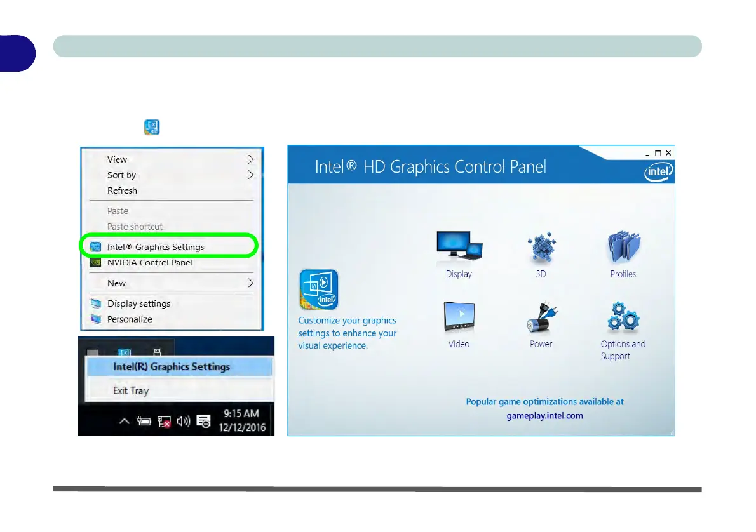Image resolution: width=756 pixels, height=532 pixels.
Task: Click the Video label in the Intel panel
Action: (x=459, y=343)
